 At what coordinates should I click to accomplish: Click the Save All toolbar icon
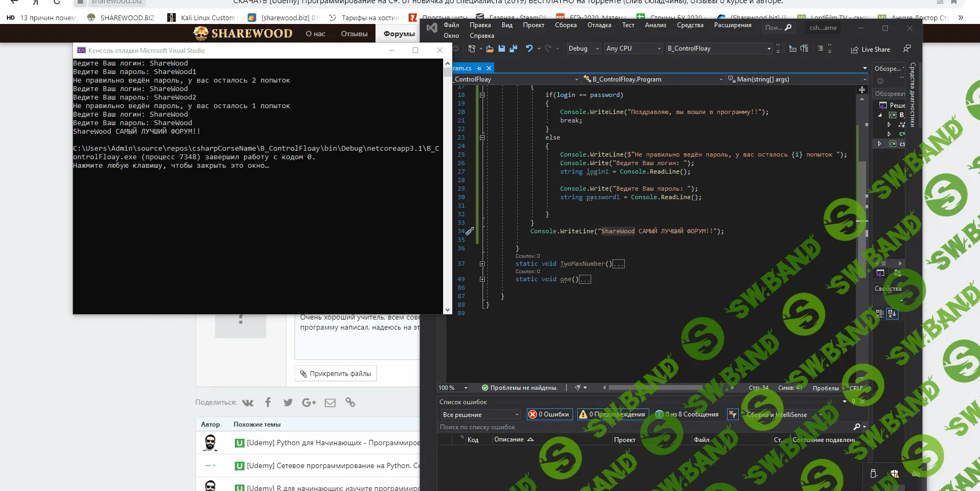(x=513, y=48)
